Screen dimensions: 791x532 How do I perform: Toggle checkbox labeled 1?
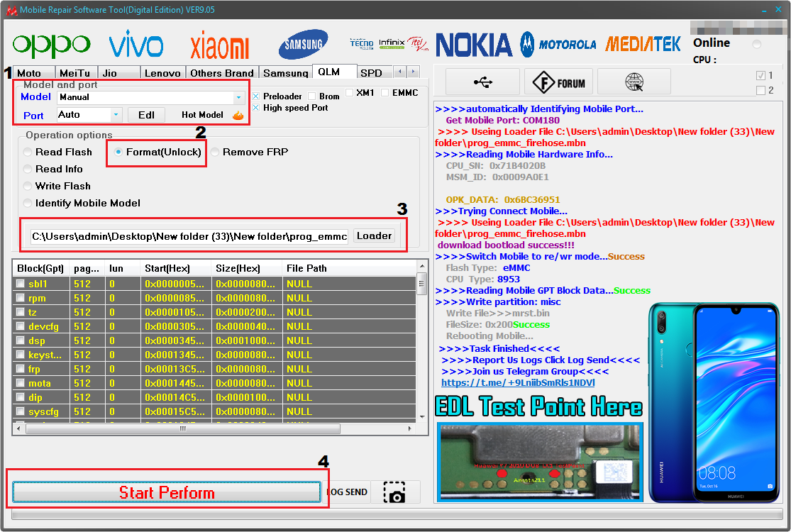pos(760,76)
